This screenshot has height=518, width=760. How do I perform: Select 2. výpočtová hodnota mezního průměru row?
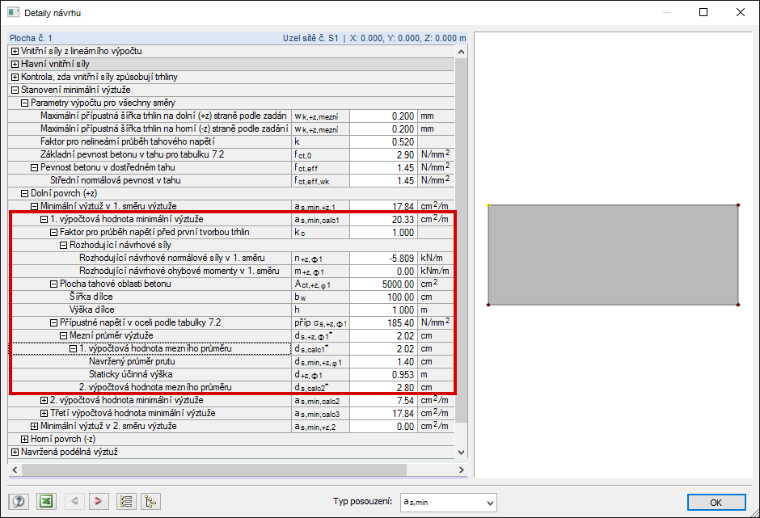[x=232, y=387]
